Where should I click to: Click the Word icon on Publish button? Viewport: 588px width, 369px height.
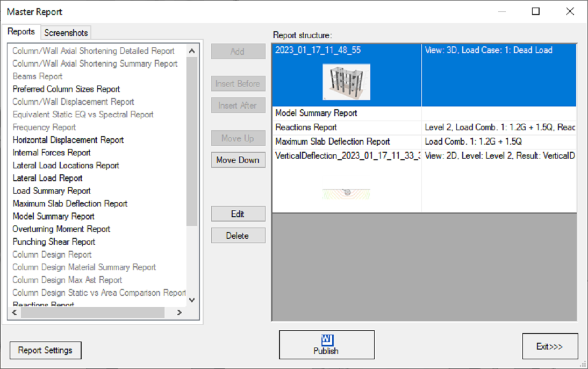tap(327, 340)
